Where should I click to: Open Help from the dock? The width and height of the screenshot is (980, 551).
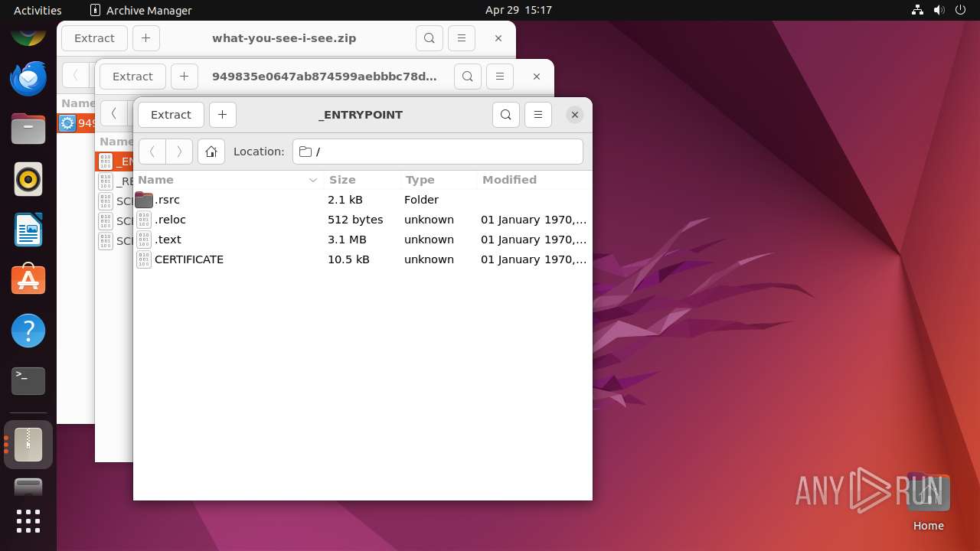pyautogui.click(x=28, y=331)
